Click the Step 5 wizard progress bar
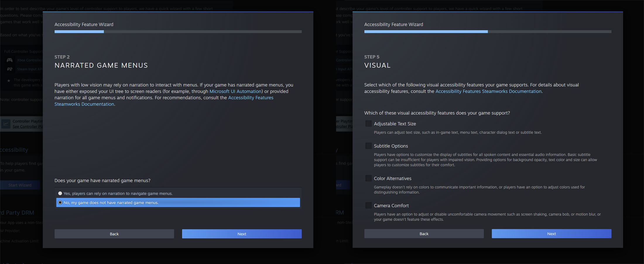This screenshot has height=264, width=644. 487,32
